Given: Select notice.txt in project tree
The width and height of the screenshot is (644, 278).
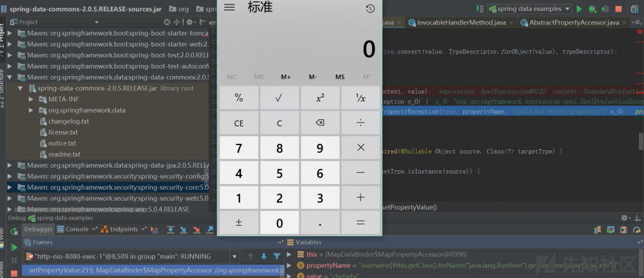Looking at the screenshot, I should 62,144.
